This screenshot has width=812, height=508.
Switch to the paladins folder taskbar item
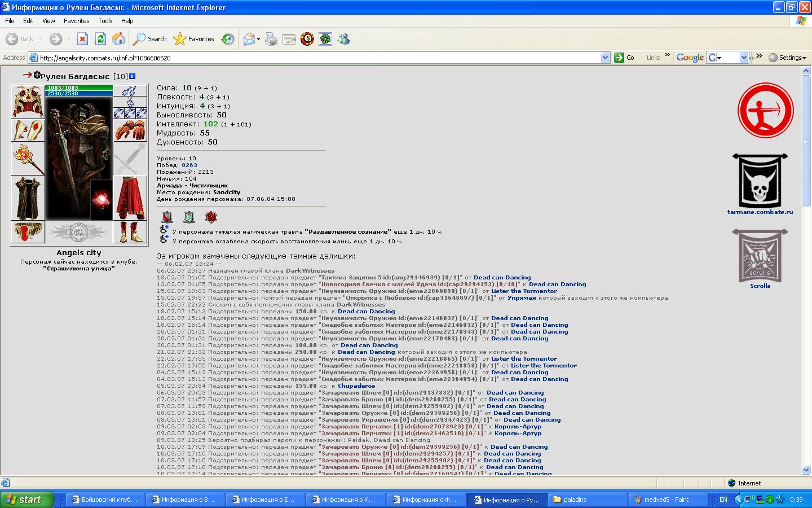(x=586, y=500)
